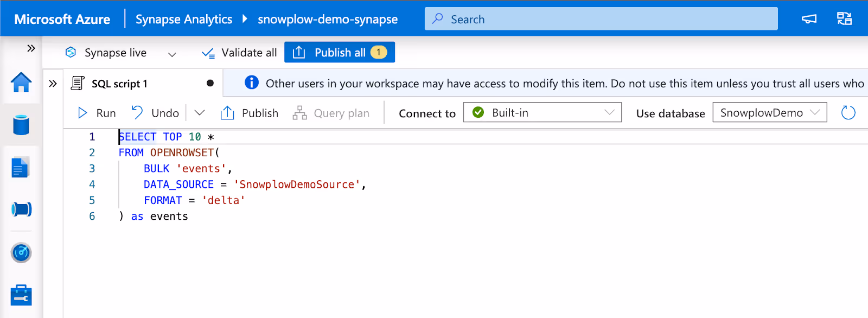Image resolution: width=868 pixels, height=318 pixels.
Task: Open the Develop hub document icon
Action: (x=21, y=168)
